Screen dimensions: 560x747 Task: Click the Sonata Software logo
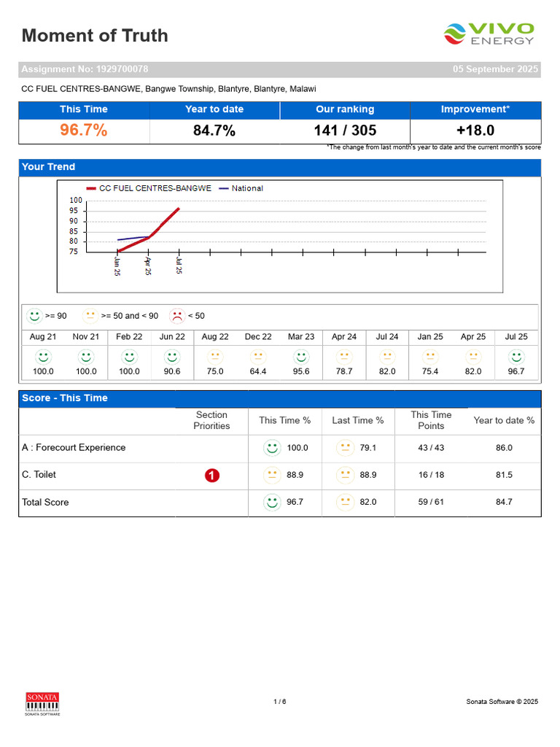pos(42,704)
